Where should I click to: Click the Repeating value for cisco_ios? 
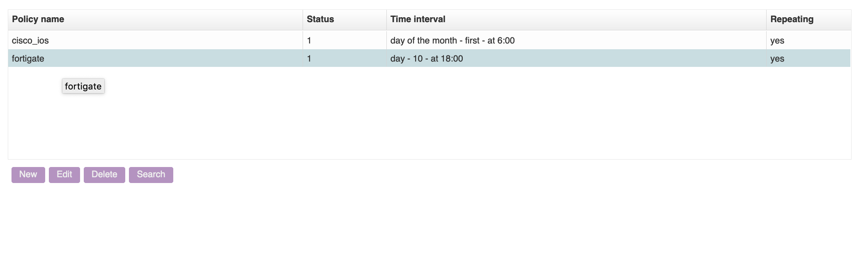pyautogui.click(x=776, y=41)
